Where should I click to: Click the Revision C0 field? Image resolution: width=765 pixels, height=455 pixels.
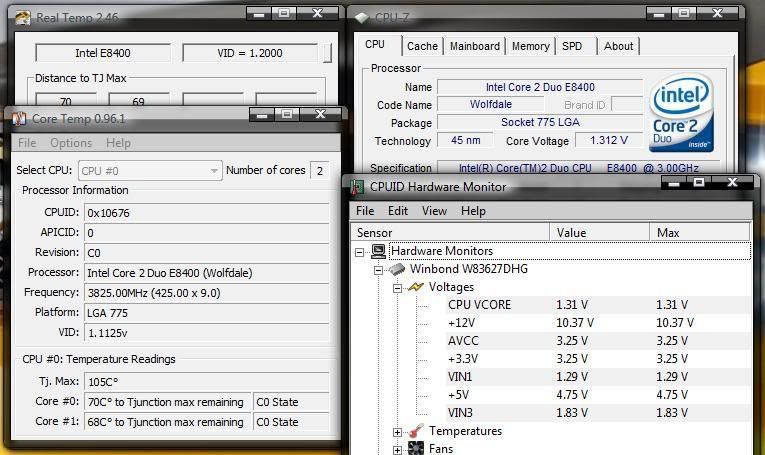pyautogui.click(x=207, y=253)
